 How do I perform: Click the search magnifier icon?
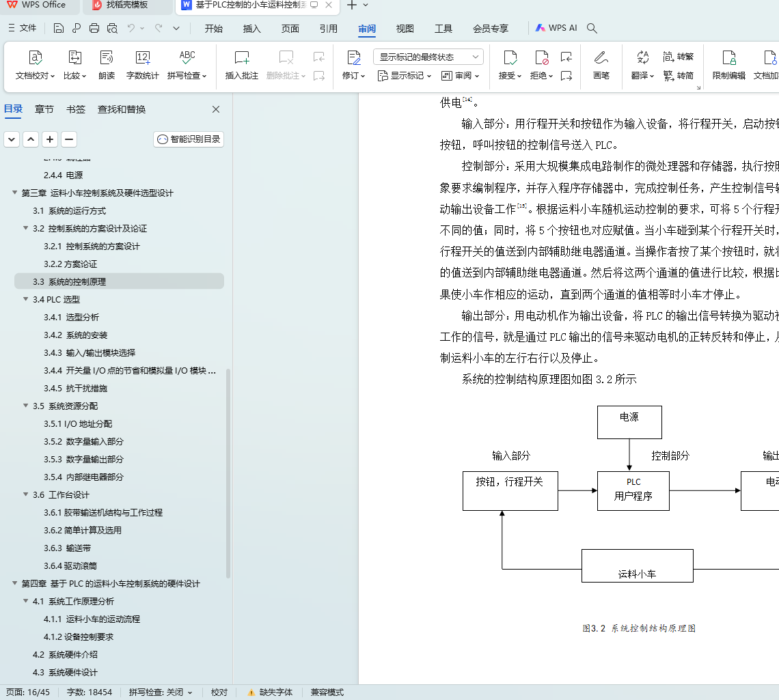click(592, 28)
